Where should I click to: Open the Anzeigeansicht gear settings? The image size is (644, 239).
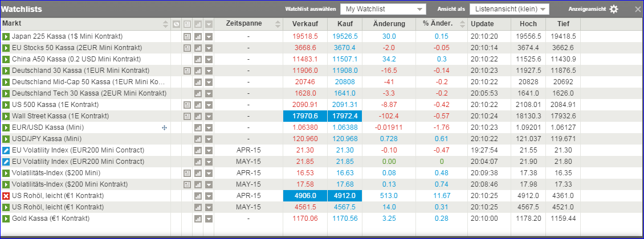point(613,9)
